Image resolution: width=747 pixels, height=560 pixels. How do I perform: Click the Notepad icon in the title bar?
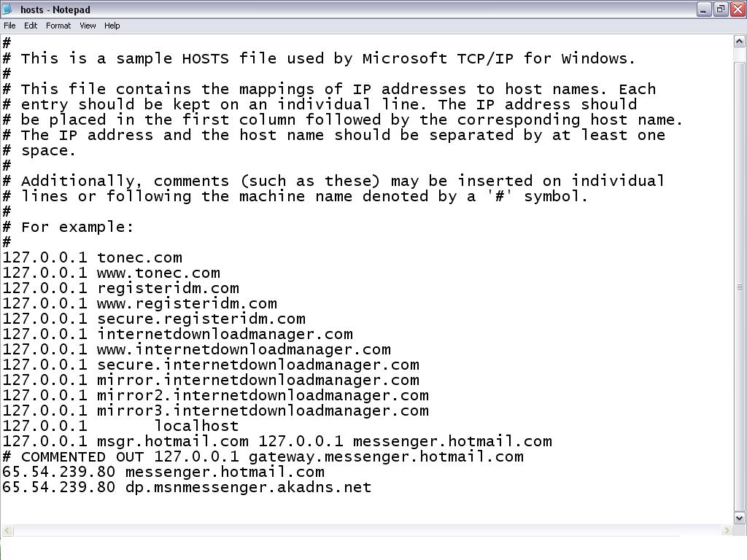[x=8, y=9]
